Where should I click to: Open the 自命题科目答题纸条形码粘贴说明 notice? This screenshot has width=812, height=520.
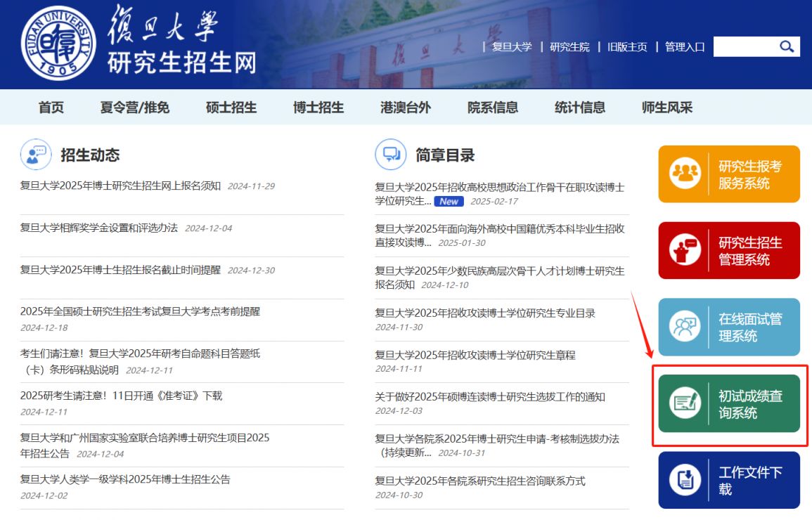coord(140,361)
